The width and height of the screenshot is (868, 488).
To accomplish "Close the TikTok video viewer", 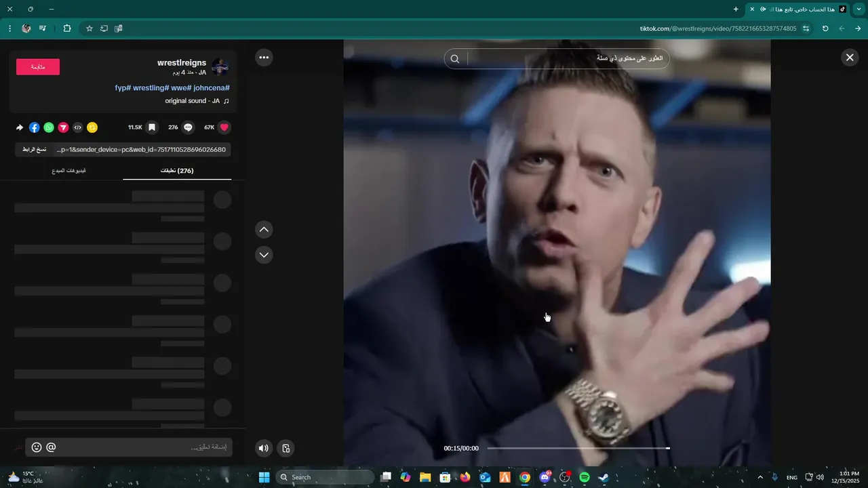I will click(850, 58).
